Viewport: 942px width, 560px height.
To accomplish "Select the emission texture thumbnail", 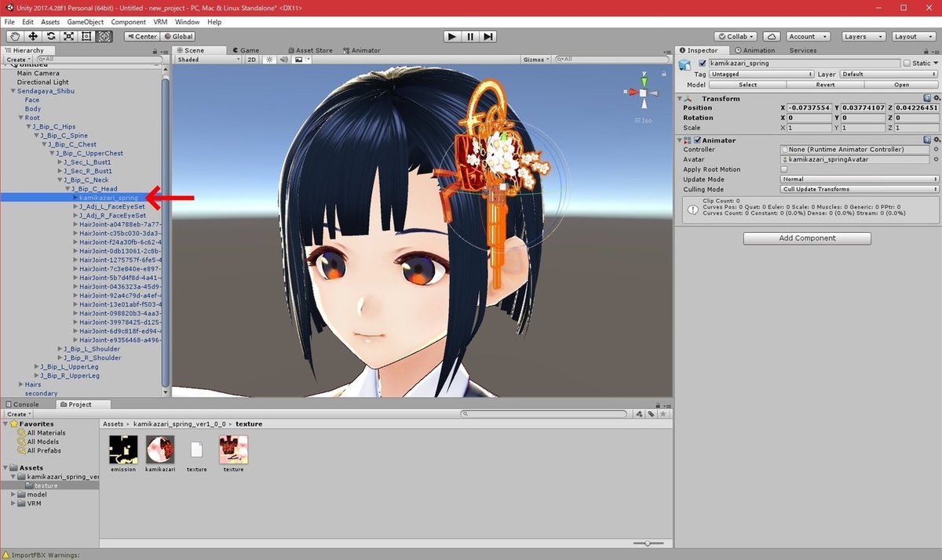I will pyautogui.click(x=123, y=450).
